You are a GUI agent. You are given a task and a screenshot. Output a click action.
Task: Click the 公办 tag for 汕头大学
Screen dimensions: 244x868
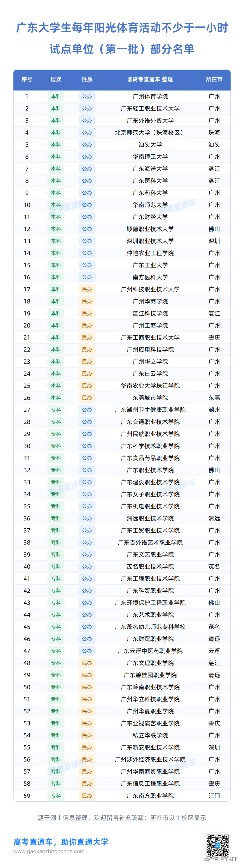(87, 145)
